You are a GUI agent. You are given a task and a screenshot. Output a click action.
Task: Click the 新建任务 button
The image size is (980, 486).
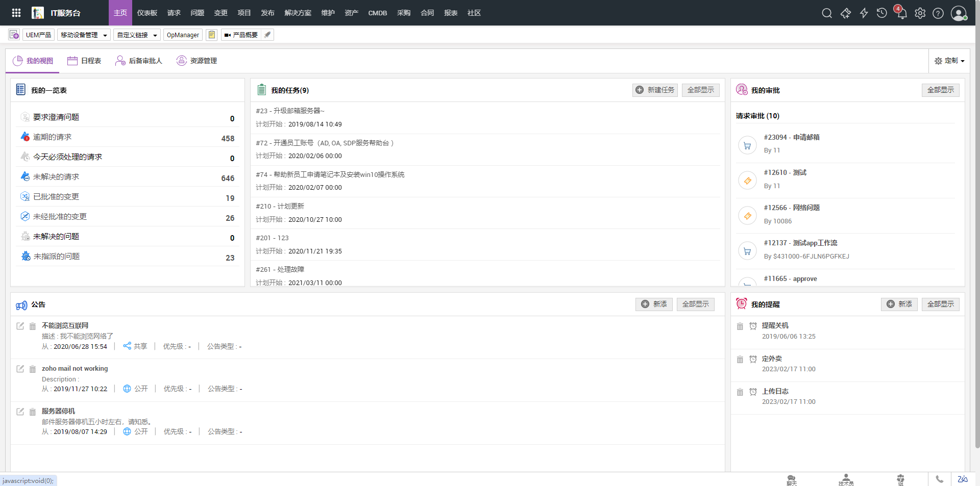click(655, 90)
